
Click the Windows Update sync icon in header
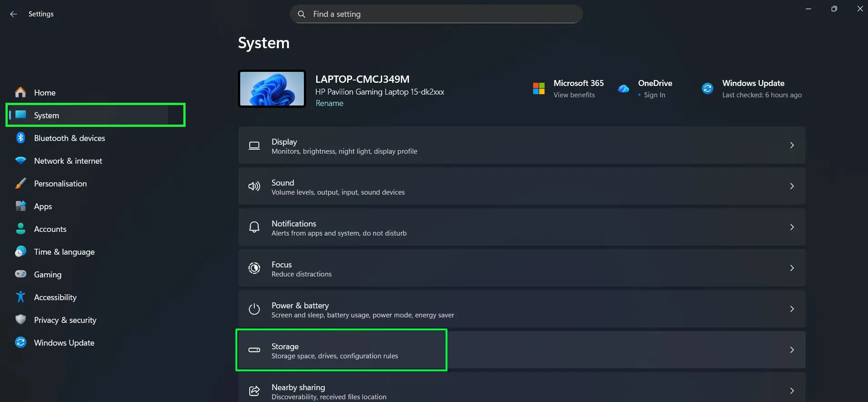707,88
